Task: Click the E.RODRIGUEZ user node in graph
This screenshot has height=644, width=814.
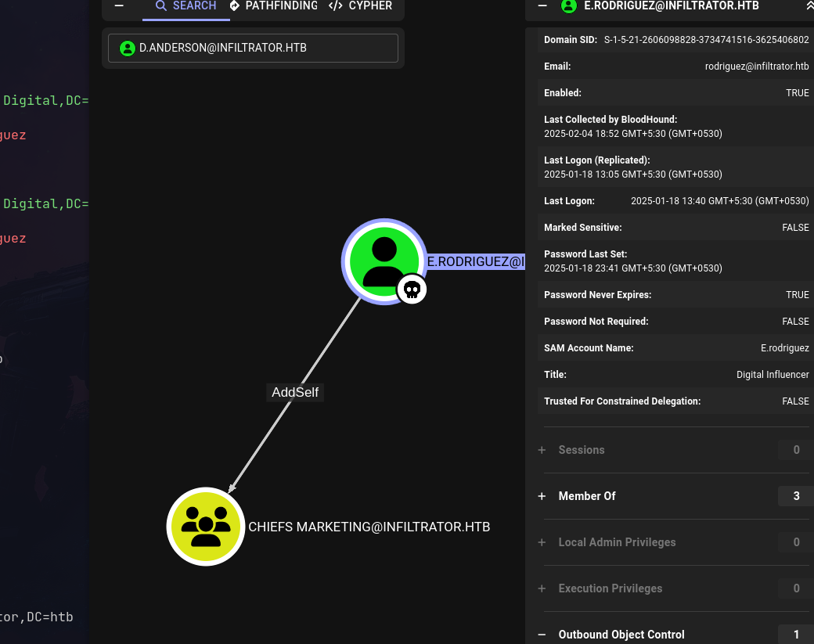Action: [x=384, y=260]
